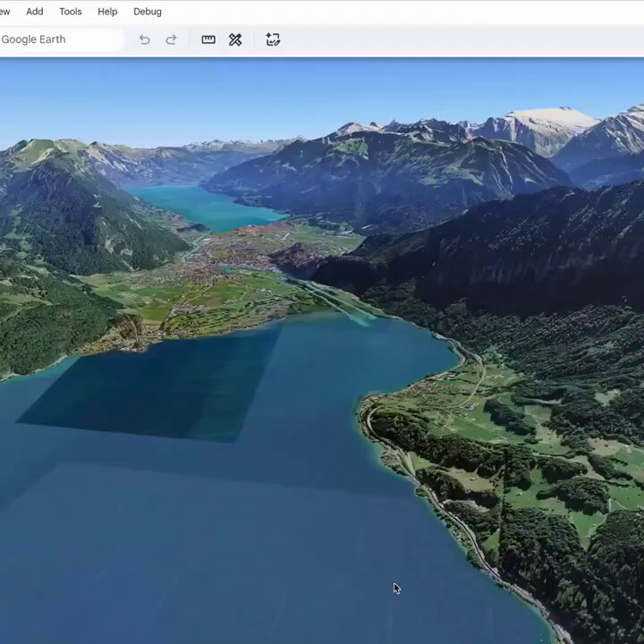Click the redo arrow icon
The width and height of the screenshot is (644, 644).
171,40
